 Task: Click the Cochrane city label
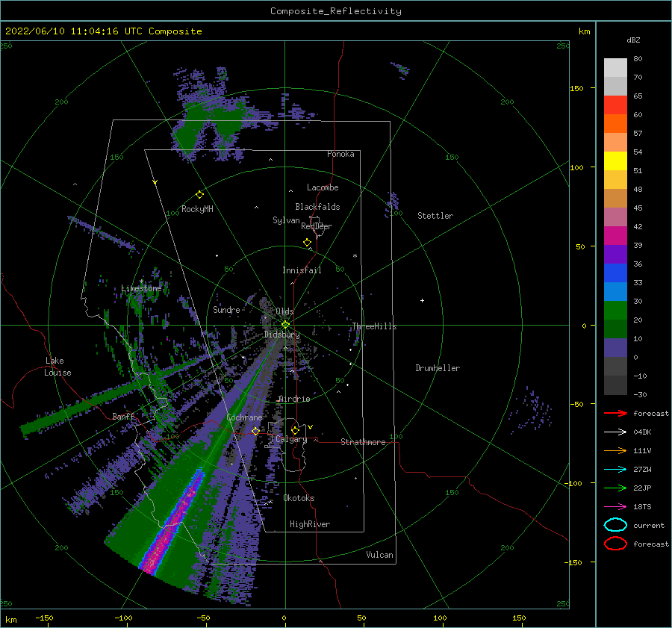(x=244, y=417)
